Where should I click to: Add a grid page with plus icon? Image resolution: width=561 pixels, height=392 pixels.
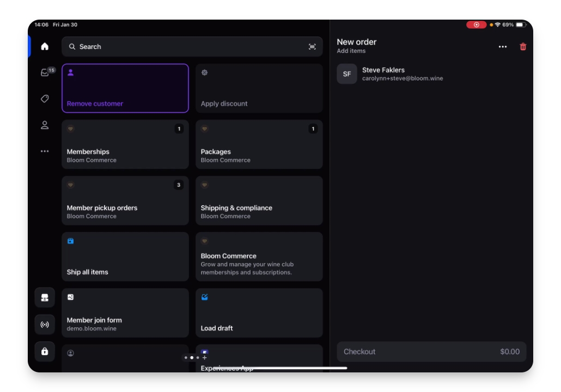(x=205, y=357)
